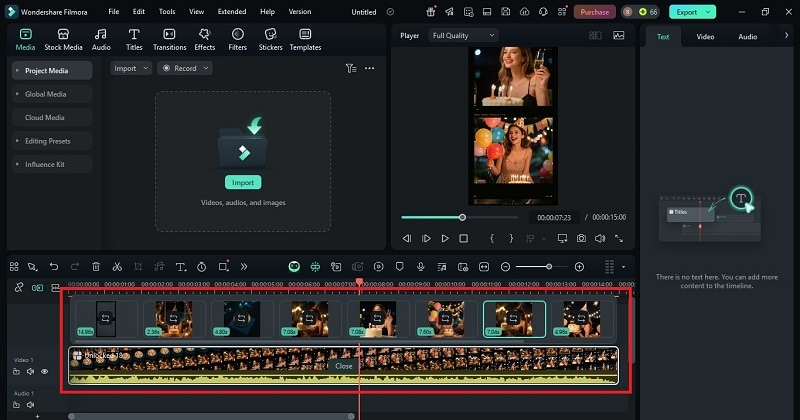Select the Text tool in the timeline toolbar
Screen dimensions: 800x420
[181, 266]
